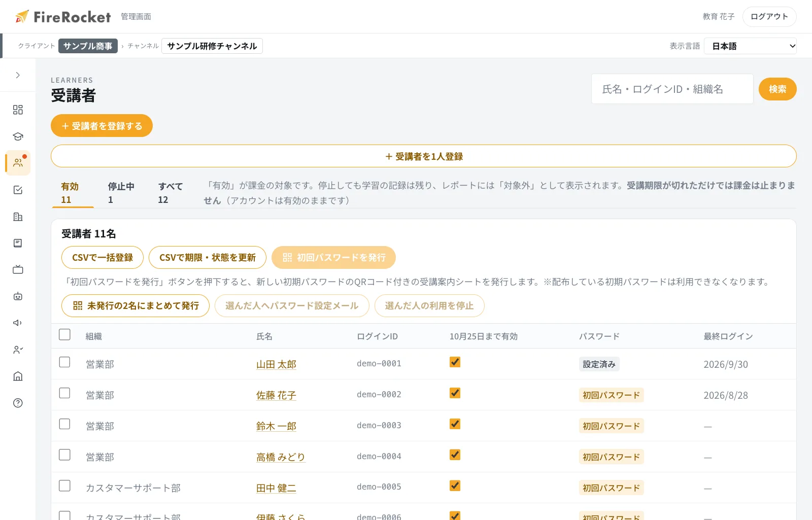Open the TV monitor icon in sidebar
The height and width of the screenshot is (520, 812).
[x=18, y=269]
